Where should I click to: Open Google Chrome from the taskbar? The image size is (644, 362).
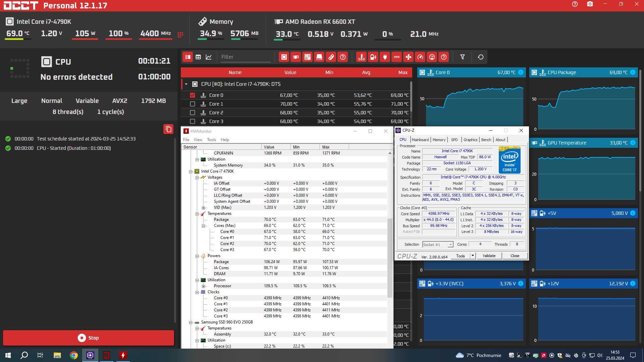74,355
